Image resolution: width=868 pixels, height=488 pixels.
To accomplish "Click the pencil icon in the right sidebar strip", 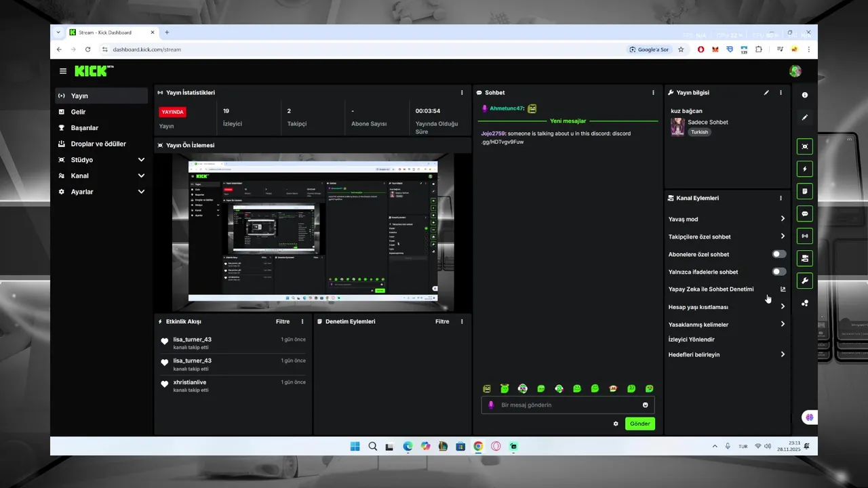I will [x=805, y=117].
